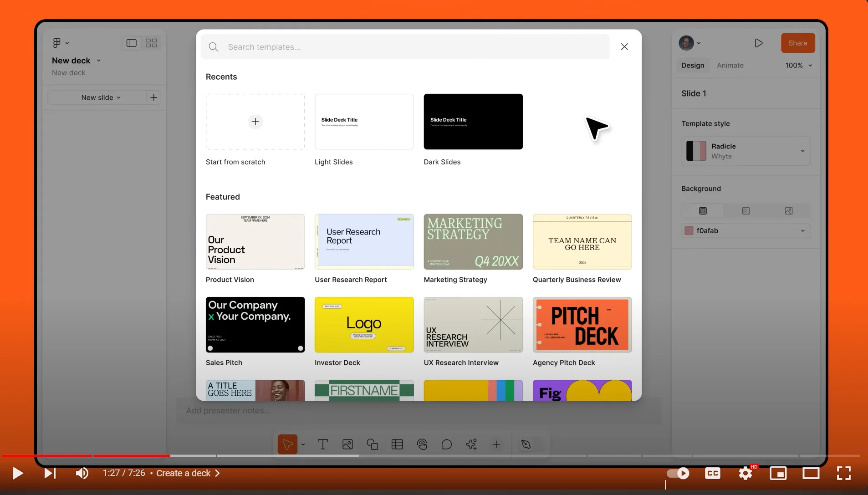
Task: Choose image background type icon
Action: [789, 211]
